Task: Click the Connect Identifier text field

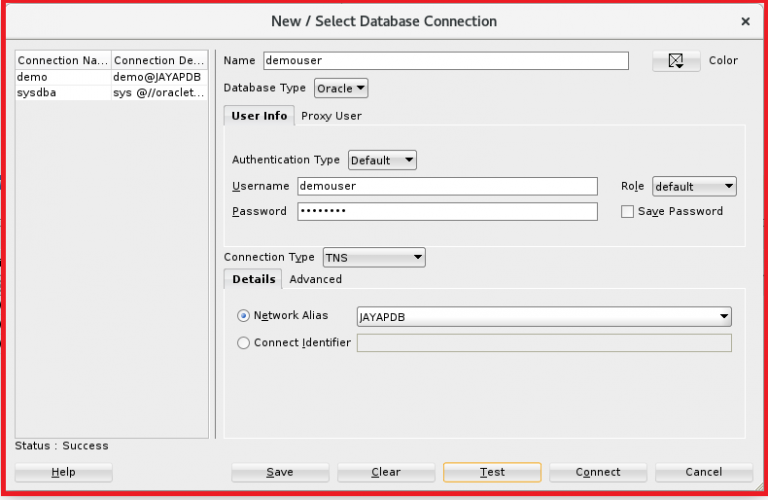Action: [544, 343]
